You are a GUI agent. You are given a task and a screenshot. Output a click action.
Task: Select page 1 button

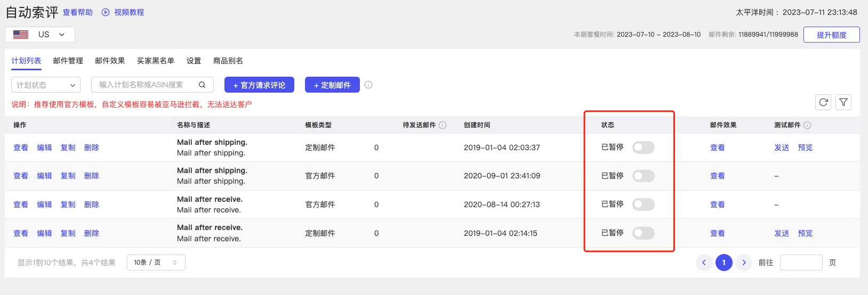724,263
